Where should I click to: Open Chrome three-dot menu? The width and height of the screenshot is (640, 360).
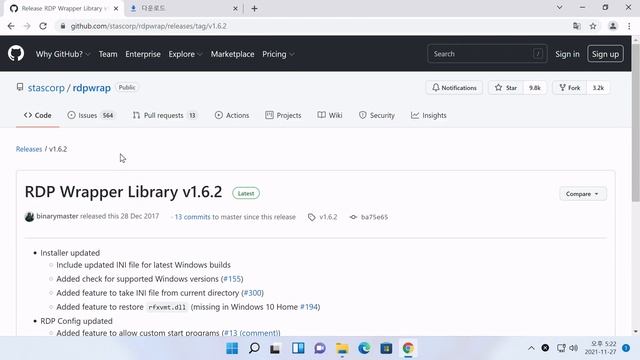[629, 26]
